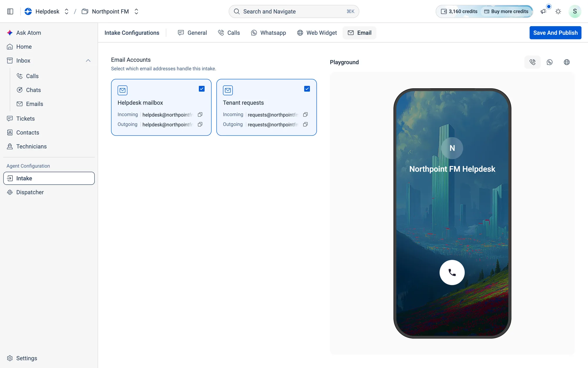The image size is (588, 368).
Task: Open the Contacts page
Action: coord(49,132)
